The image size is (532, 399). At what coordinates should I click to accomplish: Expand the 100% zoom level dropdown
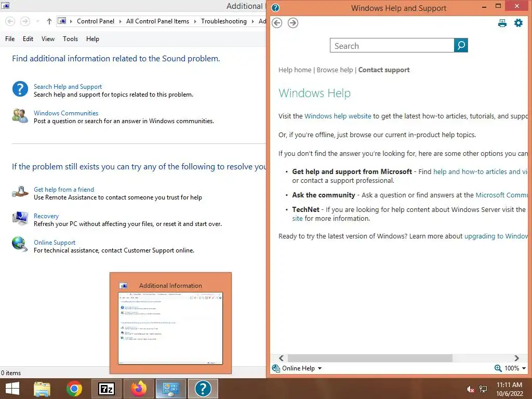click(x=524, y=368)
